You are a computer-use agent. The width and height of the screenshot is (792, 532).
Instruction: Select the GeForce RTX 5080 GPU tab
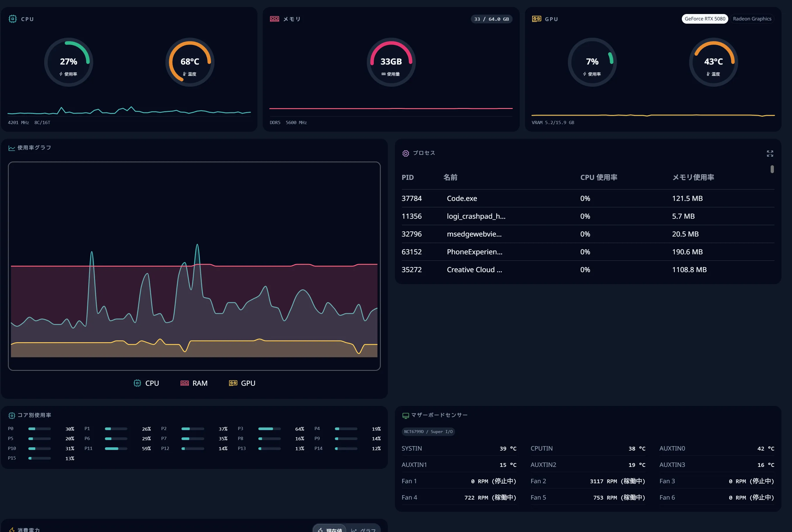705,19
